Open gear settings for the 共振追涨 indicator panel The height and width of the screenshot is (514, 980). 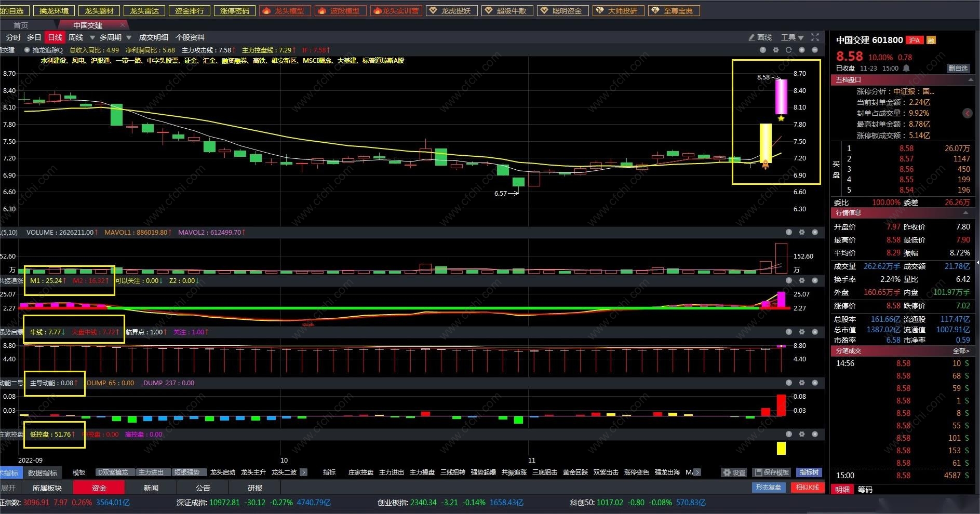802,280
